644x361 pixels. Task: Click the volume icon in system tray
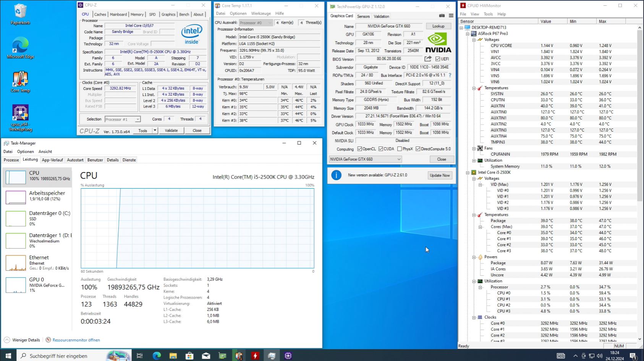tap(599, 356)
